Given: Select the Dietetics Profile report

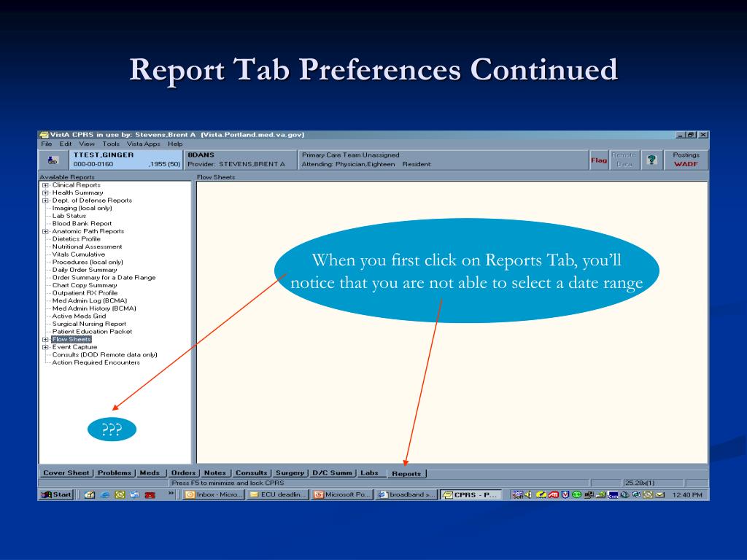Looking at the screenshot, I should coord(76,239).
